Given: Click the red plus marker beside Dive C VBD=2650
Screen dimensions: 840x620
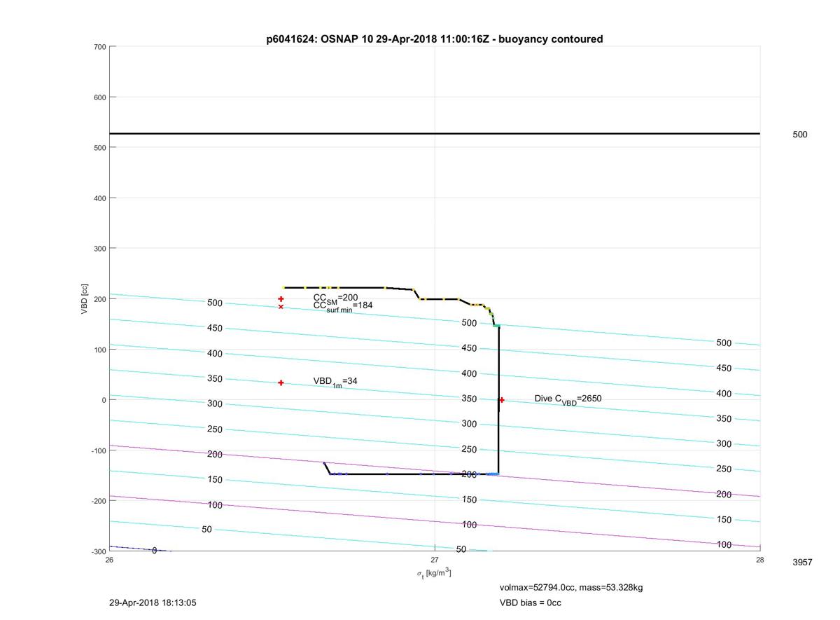Looking at the screenshot, I should [x=502, y=400].
